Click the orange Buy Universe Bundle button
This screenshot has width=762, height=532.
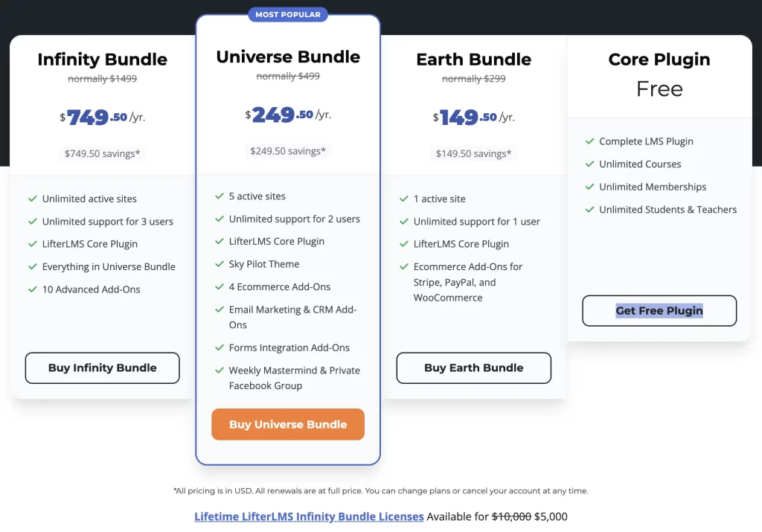point(288,424)
